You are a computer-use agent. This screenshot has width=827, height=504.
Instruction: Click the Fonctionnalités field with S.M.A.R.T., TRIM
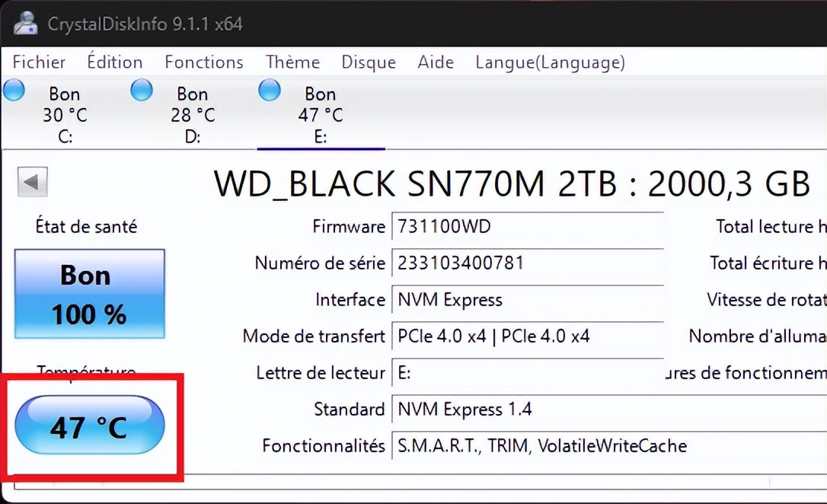[x=609, y=445]
